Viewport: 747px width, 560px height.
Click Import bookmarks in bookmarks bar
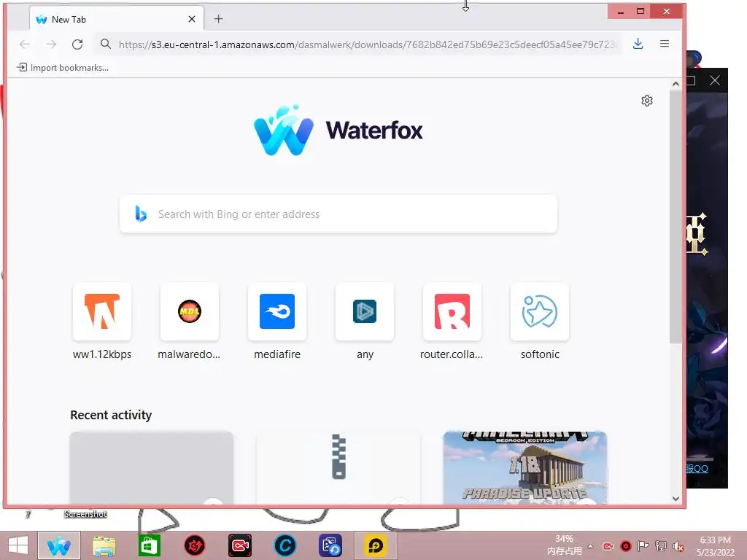click(x=63, y=68)
